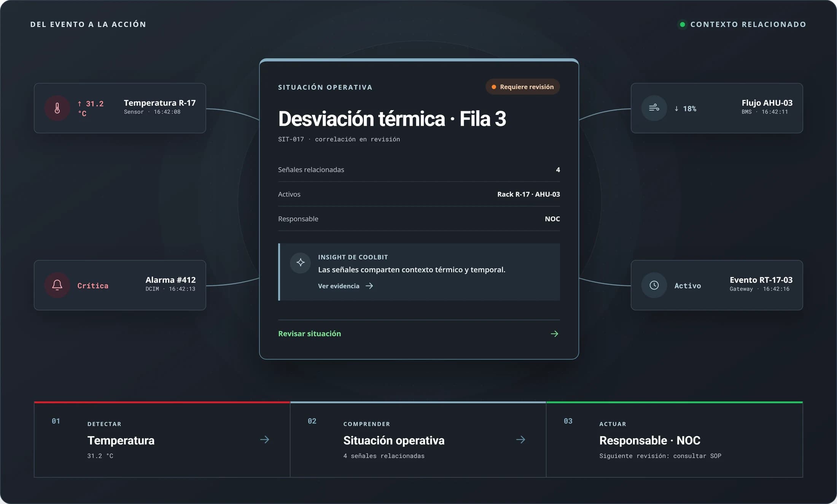
Task: Open the Evento RT-17-03 signal card title
Action: point(761,280)
